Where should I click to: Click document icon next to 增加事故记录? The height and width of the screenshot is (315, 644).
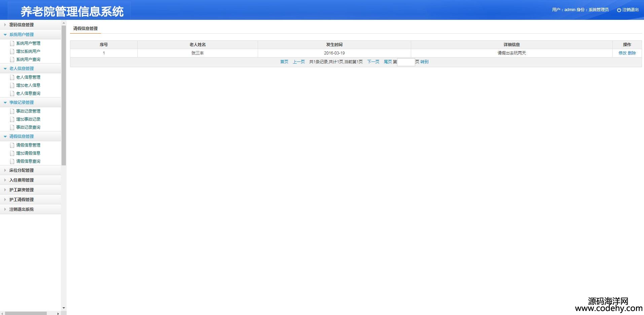click(x=12, y=119)
